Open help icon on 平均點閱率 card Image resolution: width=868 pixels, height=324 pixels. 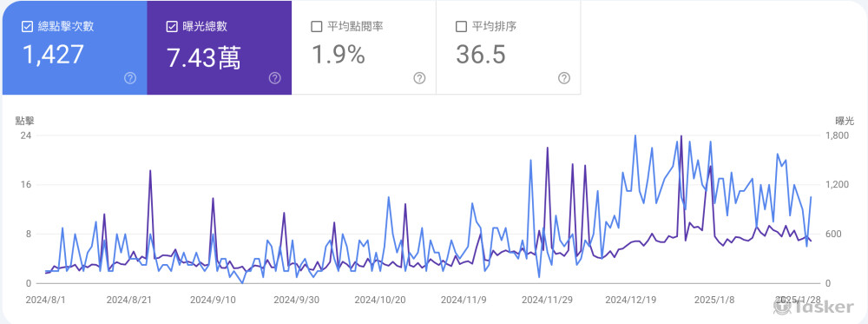click(419, 78)
